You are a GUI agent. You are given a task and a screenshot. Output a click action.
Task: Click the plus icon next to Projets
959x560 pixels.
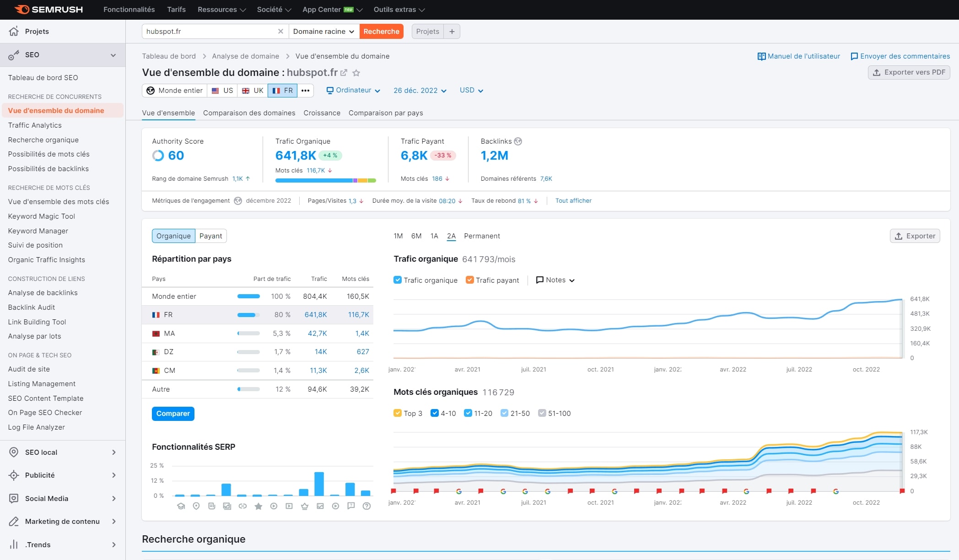(x=452, y=31)
